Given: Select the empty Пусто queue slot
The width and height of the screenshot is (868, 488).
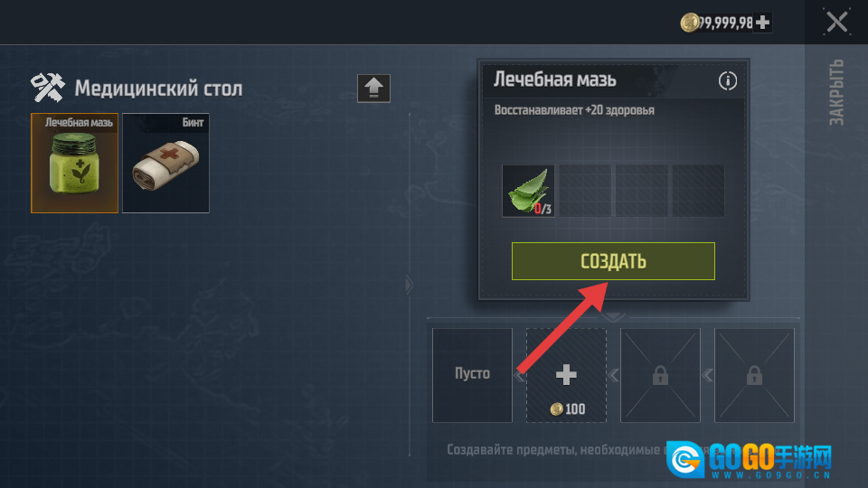Looking at the screenshot, I should [472, 375].
